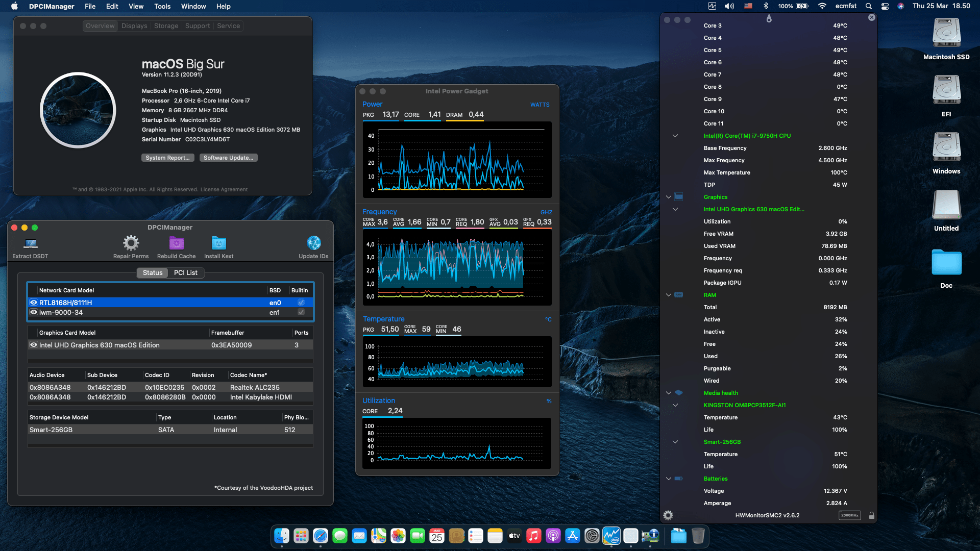Open the Trash in the dock
The image size is (980, 551).
tap(698, 536)
